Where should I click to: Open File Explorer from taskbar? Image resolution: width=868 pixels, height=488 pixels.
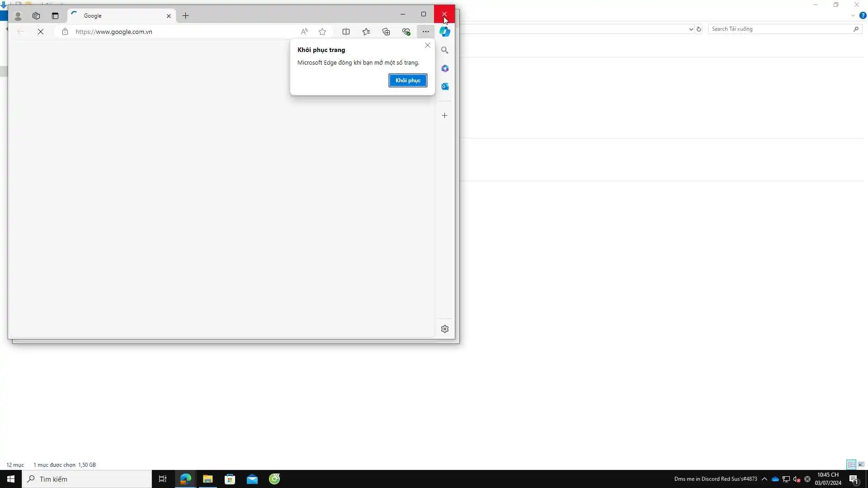(208, 479)
